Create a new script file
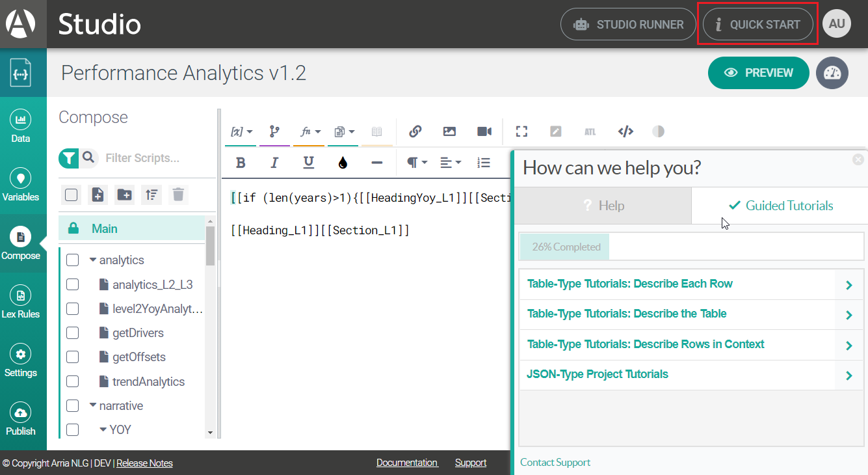868x475 pixels. click(98, 195)
